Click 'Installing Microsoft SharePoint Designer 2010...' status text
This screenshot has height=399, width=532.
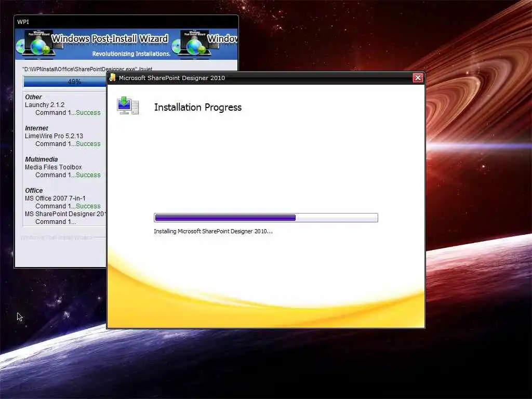213,231
